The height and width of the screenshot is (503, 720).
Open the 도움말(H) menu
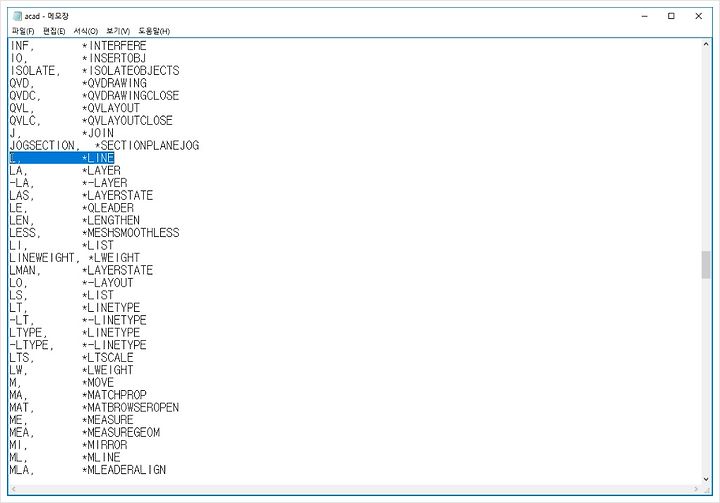(x=154, y=31)
